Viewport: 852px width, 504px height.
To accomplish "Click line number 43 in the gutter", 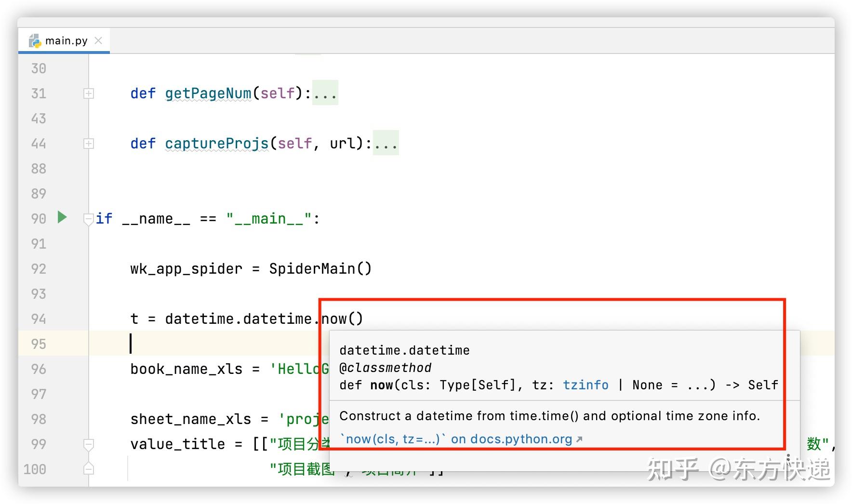I will tap(39, 119).
